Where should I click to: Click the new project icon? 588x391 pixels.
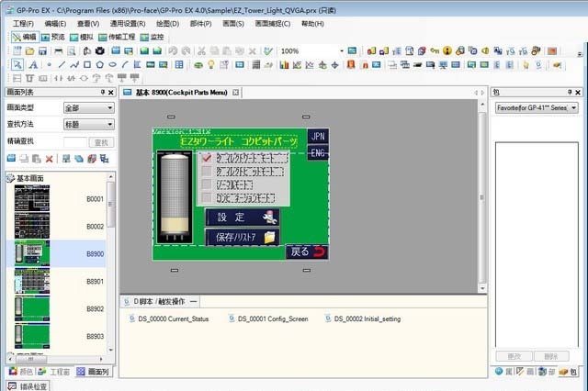coord(17,50)
